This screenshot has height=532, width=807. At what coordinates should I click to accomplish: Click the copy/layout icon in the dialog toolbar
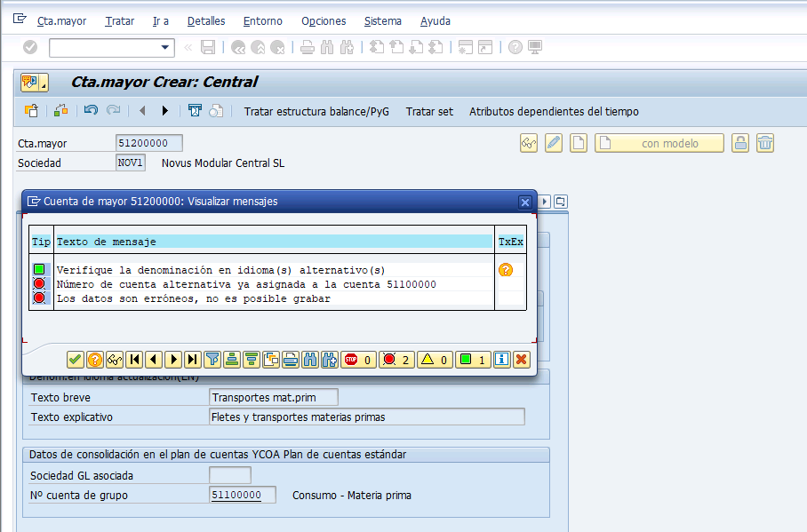click(271, 360)
